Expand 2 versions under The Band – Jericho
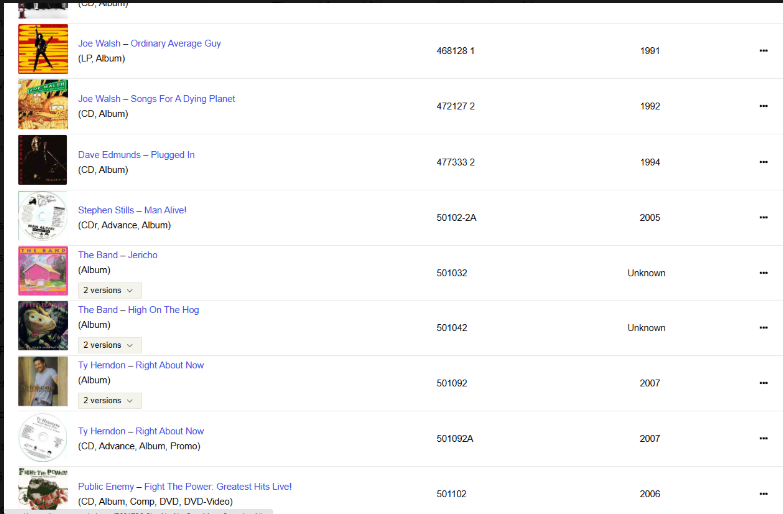Viewport: 783px width, 514px height. (x=109, y=290)
